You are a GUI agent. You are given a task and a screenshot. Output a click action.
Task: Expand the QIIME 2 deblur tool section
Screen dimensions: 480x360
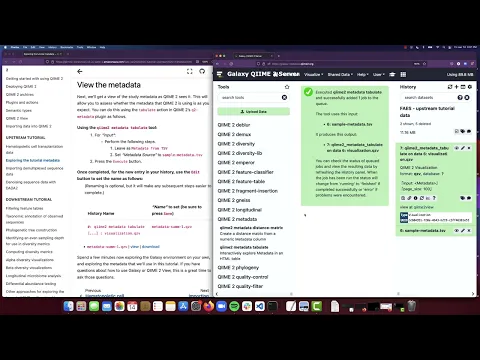(x=234, y=125)
